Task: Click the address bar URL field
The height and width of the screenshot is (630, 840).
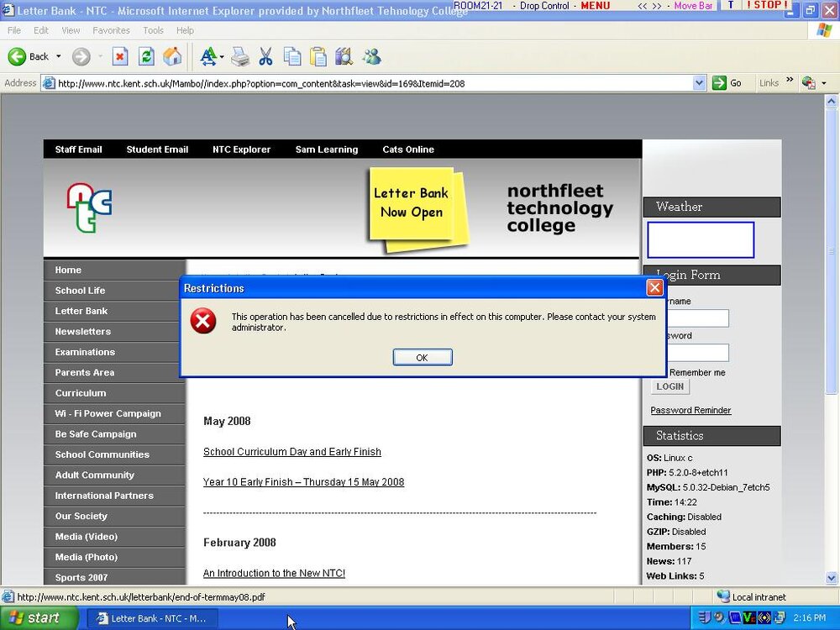Action: point(374,83)
